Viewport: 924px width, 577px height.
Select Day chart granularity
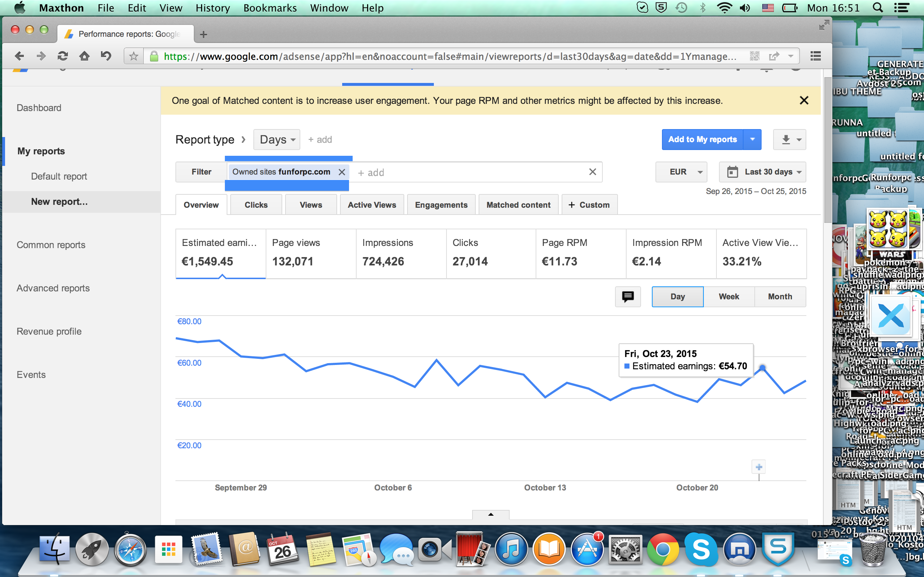coord(677,296)
